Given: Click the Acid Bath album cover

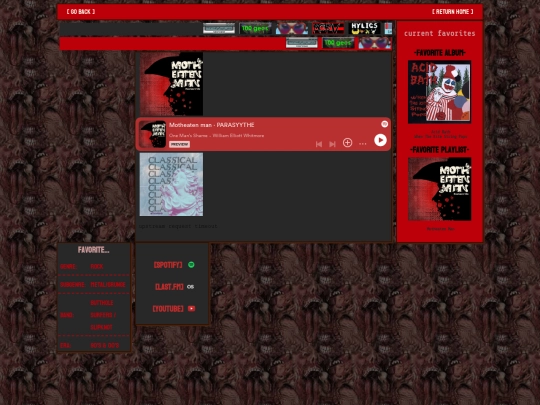Looking at the screenshot, I should [x=439, y=92].
